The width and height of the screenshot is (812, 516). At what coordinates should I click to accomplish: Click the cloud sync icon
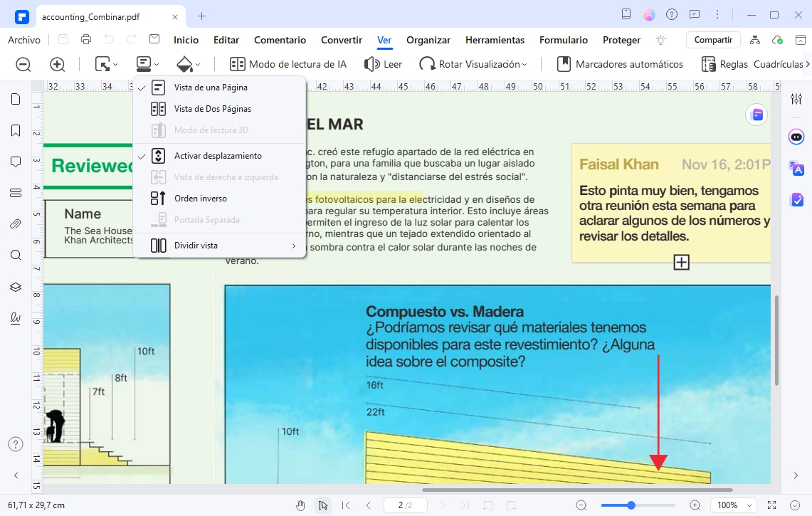pyautogui.click(x=777, y=40)
